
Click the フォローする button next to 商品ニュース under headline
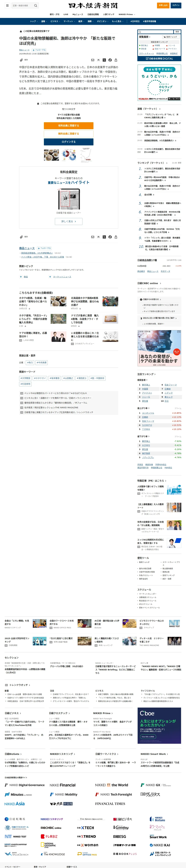(x=39, y=50)
